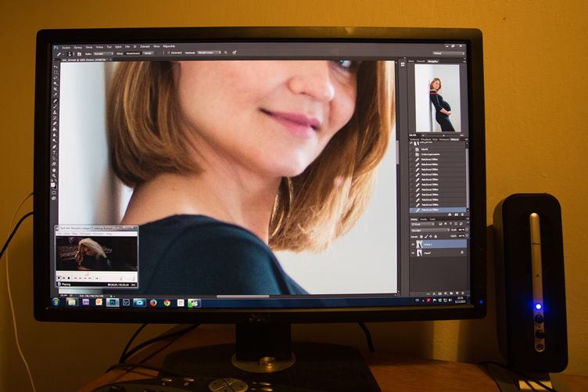Image resolution: width=588 pixels, height=392 pixels.
Task: Open Lightroom from the Windows taskbar
Action: pyautogui.click(x=127, y=302)
